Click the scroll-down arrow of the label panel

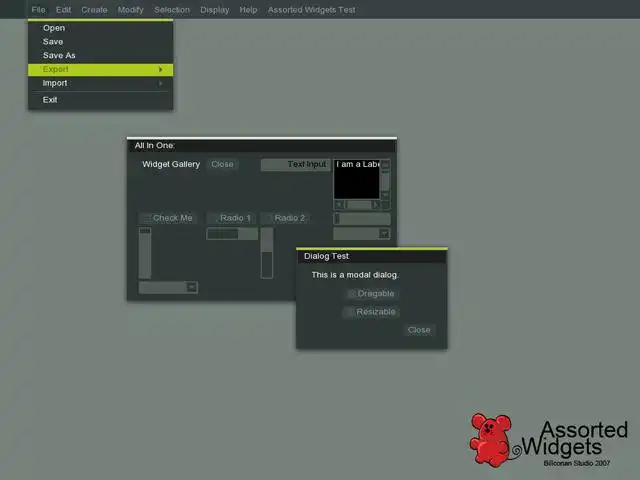tap(385, 195)
